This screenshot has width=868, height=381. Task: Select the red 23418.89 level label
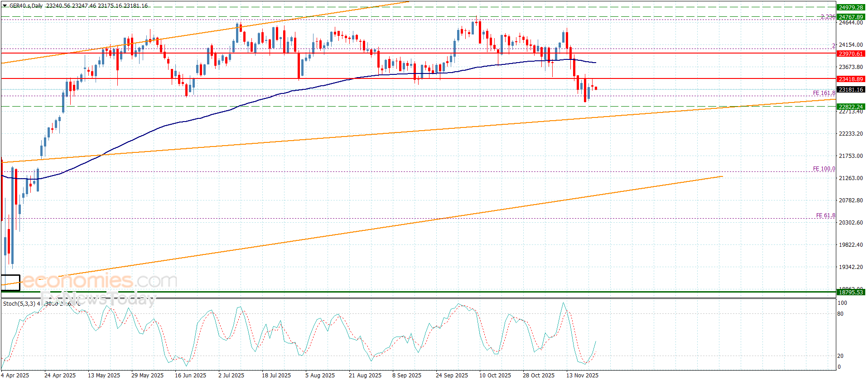coord(850,79)
